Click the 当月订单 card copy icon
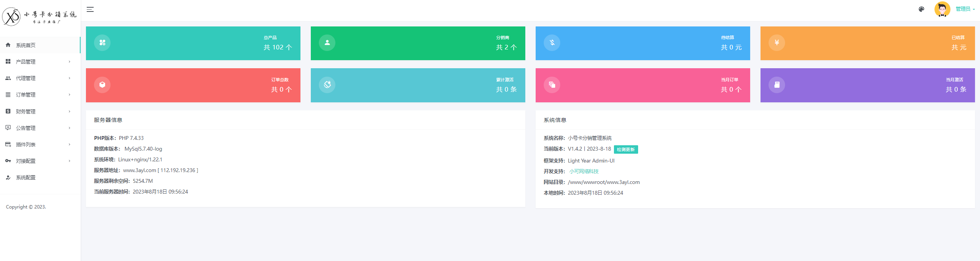Image resolution: width=980 pixels, height=261 pixels. coord(552,85)
